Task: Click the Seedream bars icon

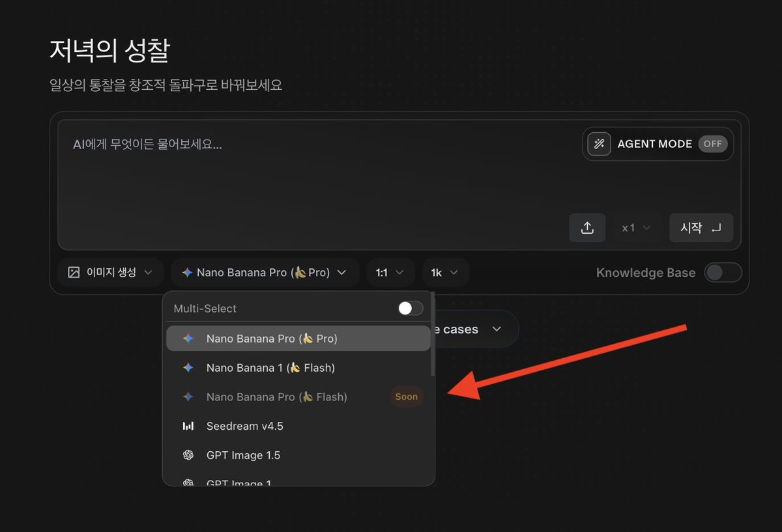Action: pos(188,426)
